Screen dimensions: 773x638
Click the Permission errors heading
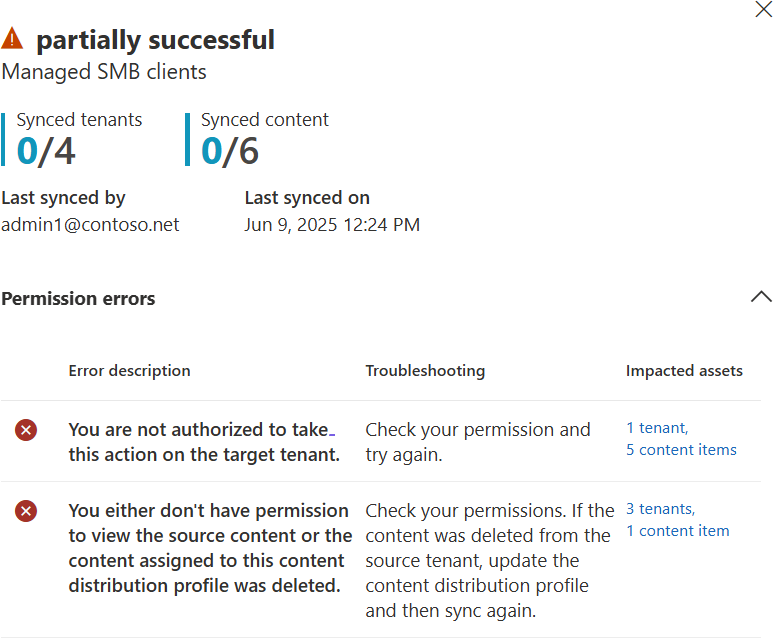pyautogui.click(x=78, y=299)
